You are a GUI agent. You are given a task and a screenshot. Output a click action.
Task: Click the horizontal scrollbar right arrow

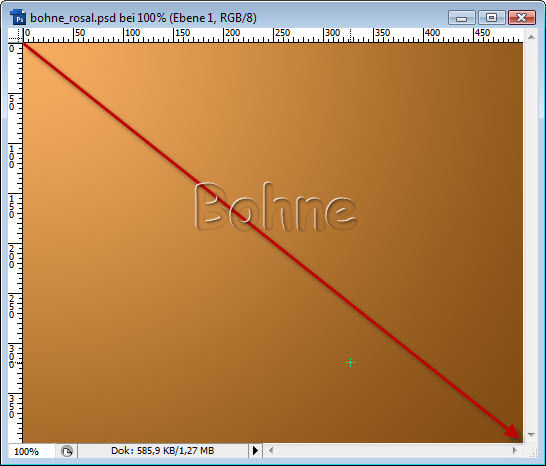coord(515,450)
